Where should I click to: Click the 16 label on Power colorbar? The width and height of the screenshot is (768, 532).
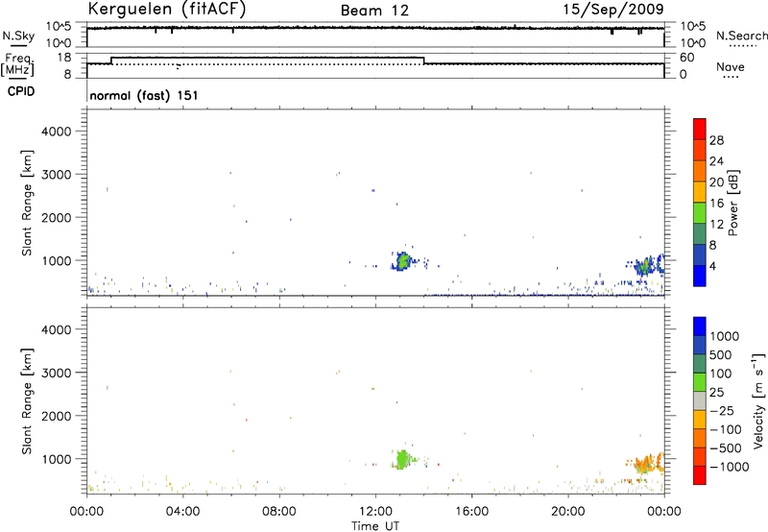tap(716, 204)
